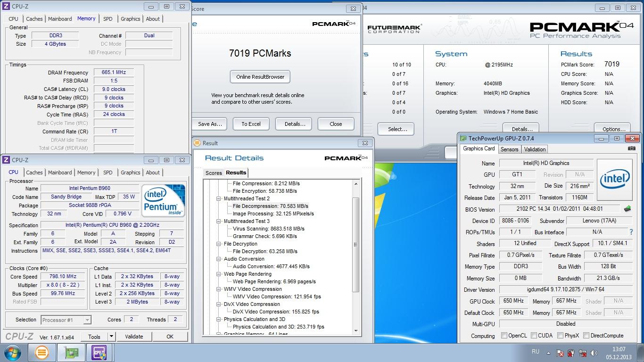This screenshot has height=362, width=644.
Task: Collapse the Web Page Rendering node
Action: [219, 274]
